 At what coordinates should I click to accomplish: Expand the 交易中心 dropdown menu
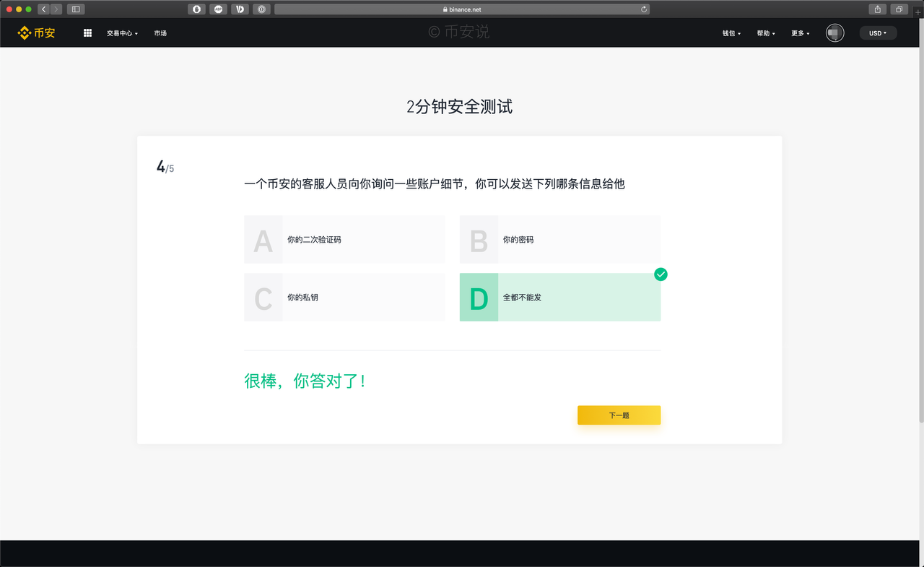(x=122, y=33)
